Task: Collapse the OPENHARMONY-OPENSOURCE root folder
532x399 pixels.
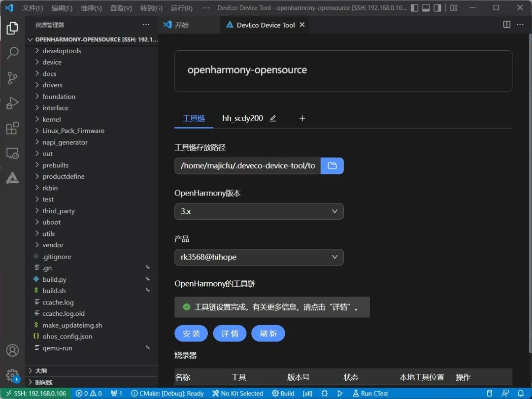Action: click(92, 39)
